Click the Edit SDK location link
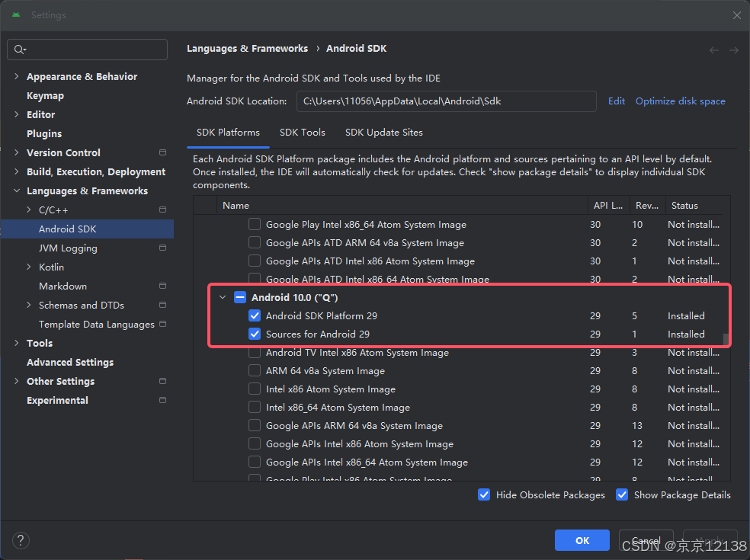Image resolution: width=750 pixels, height=560 pixels. (617, 101)
